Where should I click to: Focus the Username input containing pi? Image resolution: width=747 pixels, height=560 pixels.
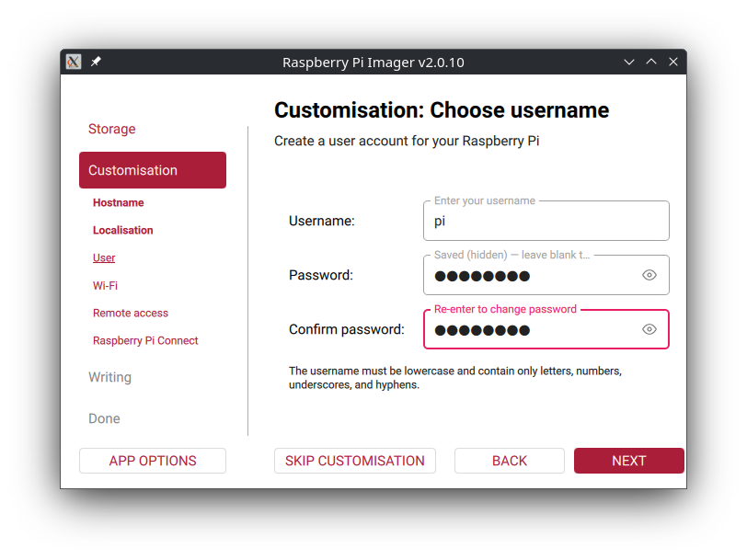tap(546, 221)
